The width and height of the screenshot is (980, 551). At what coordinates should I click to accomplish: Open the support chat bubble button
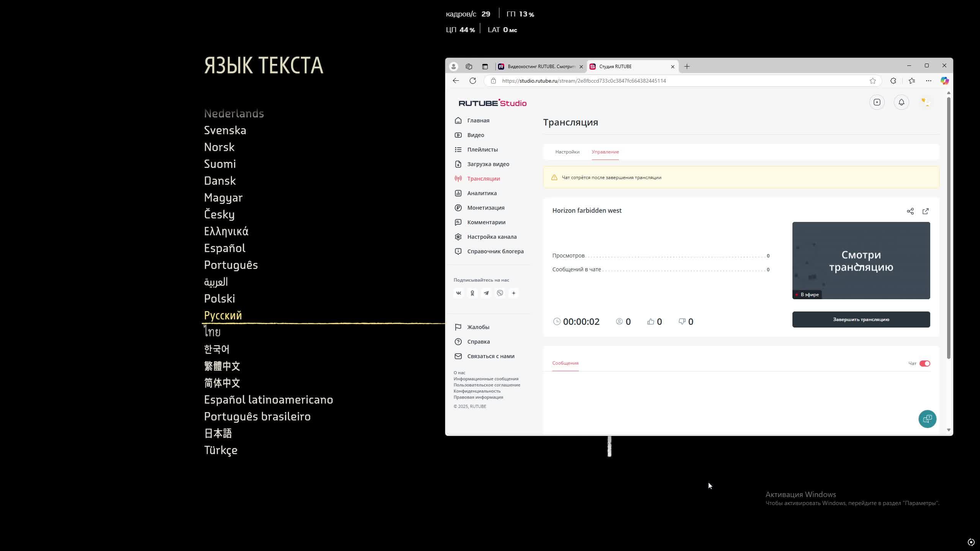tap(927, 419)
